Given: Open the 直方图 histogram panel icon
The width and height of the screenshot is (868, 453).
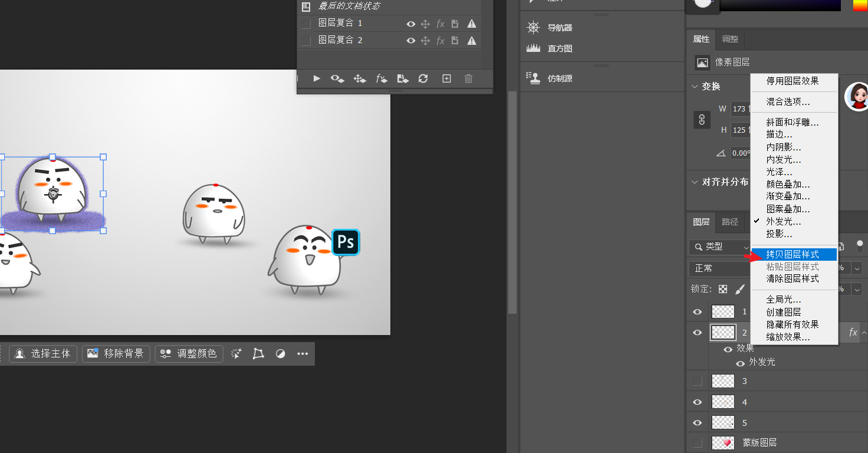Looking at the screenshot, I should 533,48.
